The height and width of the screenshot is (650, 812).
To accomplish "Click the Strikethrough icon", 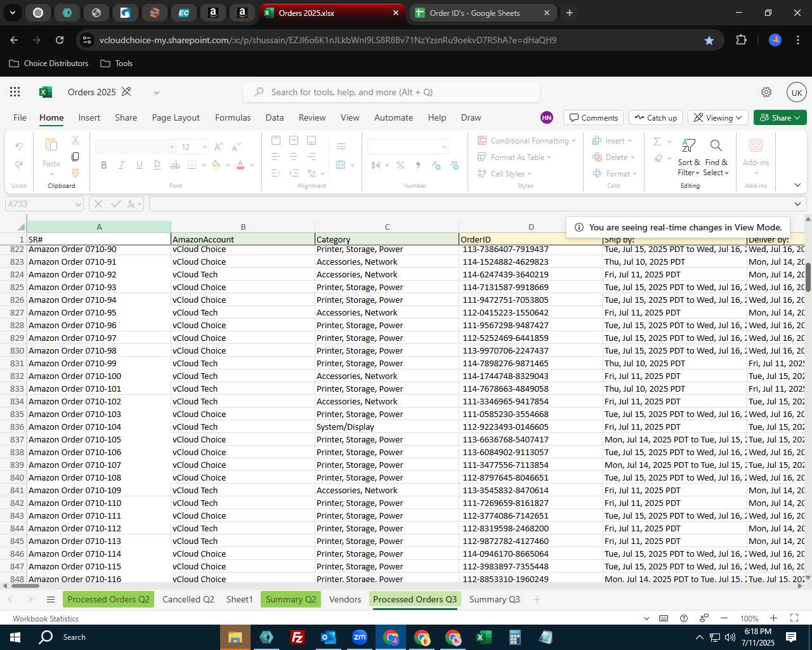I will [175, 165].
